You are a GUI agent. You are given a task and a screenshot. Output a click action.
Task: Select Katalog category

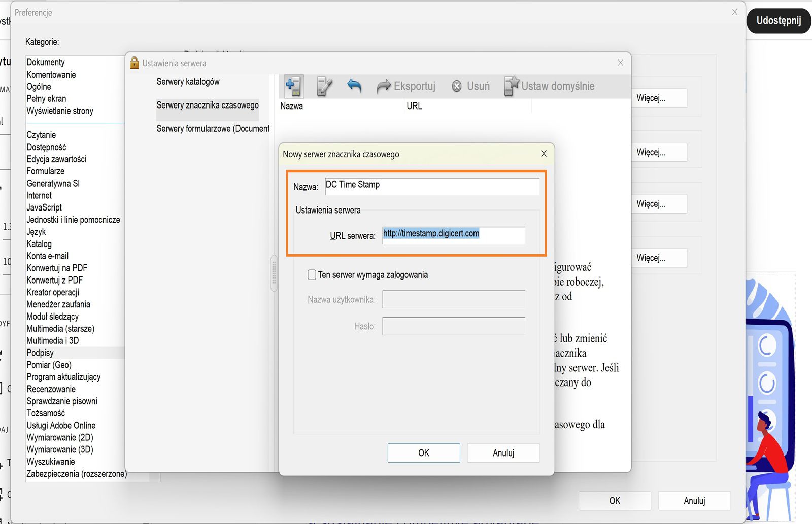[x=39, y=244]
